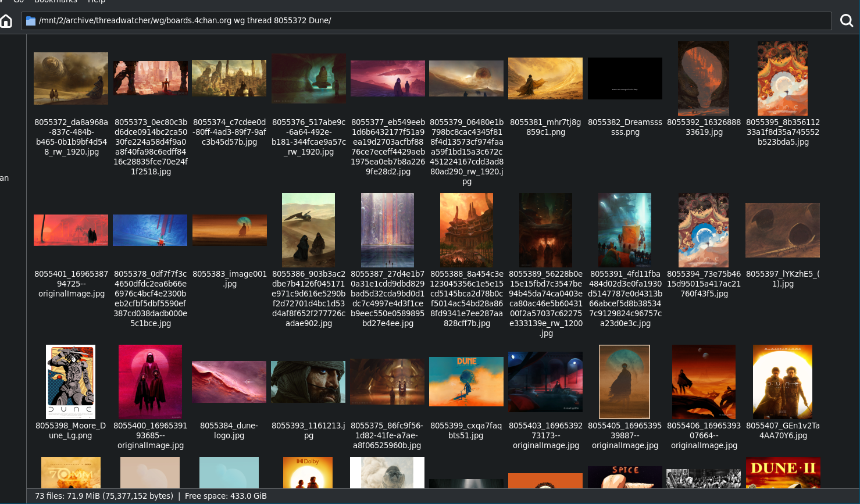Select the 8055398_Moore_Dune_Lg.png poster thumbnail
Image resolution: width=860 pixels, height=504 pixels.
point(70,381)
